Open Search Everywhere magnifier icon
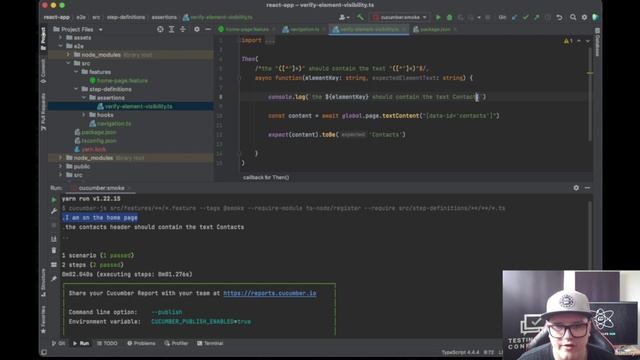The width and height of the screenshot is (640, 360). (573, 18)
